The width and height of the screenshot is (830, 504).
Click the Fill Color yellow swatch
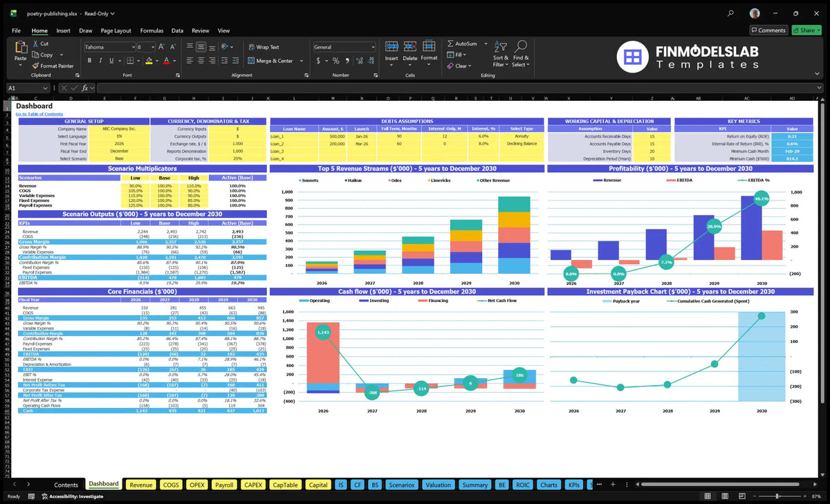click(148, 61)
